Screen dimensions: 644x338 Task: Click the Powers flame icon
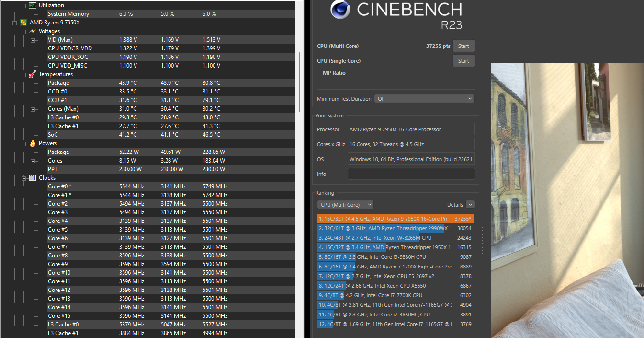(32, 143)
